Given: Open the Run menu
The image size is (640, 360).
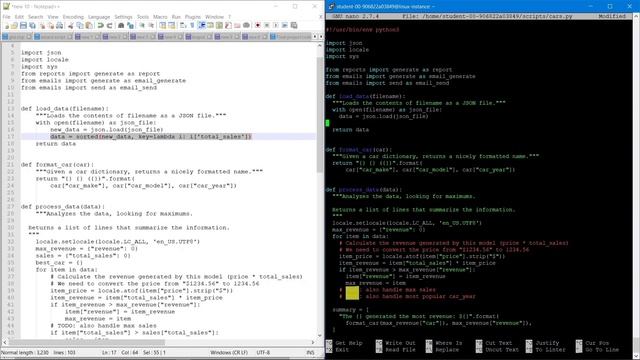Looking at the screenshot, I should (x=176, y=17).
